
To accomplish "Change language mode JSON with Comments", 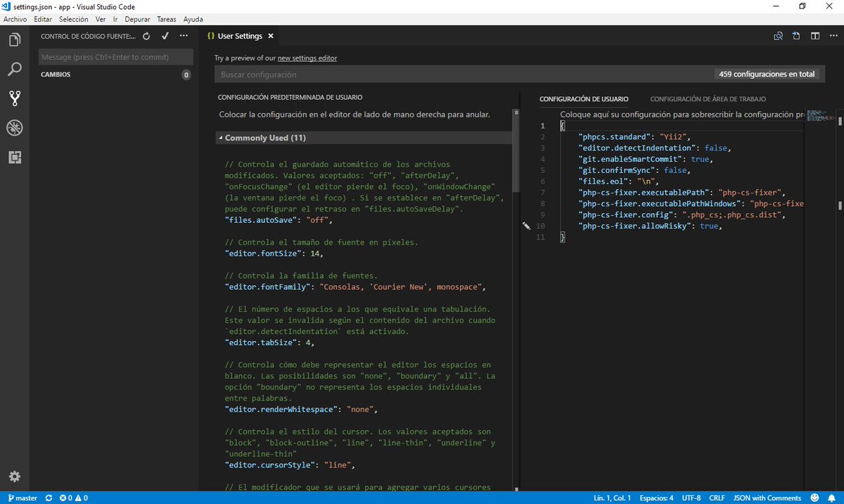I will click(x=767, y=498).
